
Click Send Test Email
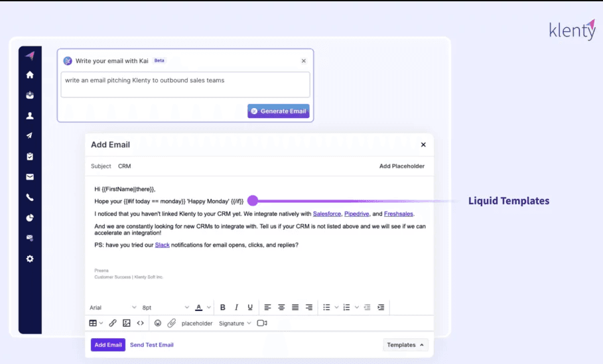(x=151, y=345)
